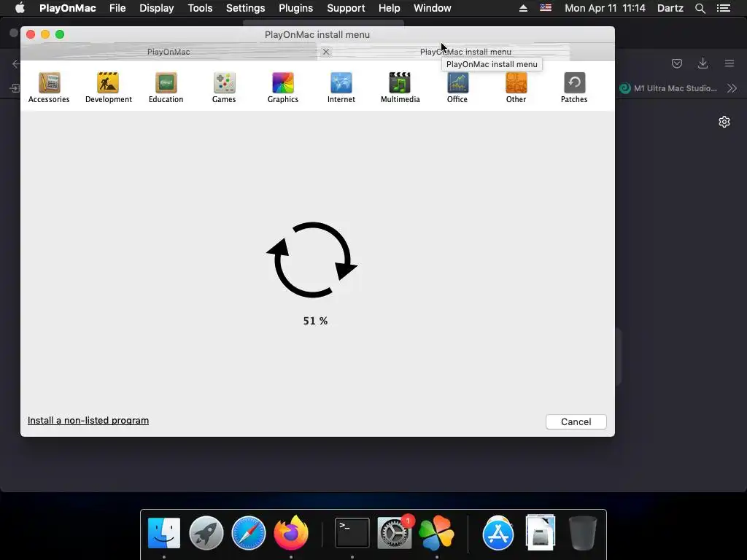Open Terminal from the Dock
This screenshot has height=560, width=747.
[x=352, y=533]
